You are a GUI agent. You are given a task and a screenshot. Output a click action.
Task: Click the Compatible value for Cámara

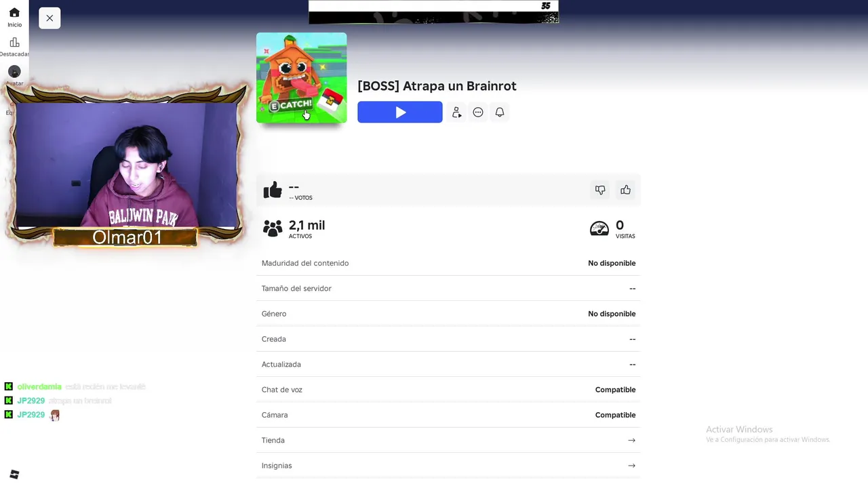[x=615, y=415]
